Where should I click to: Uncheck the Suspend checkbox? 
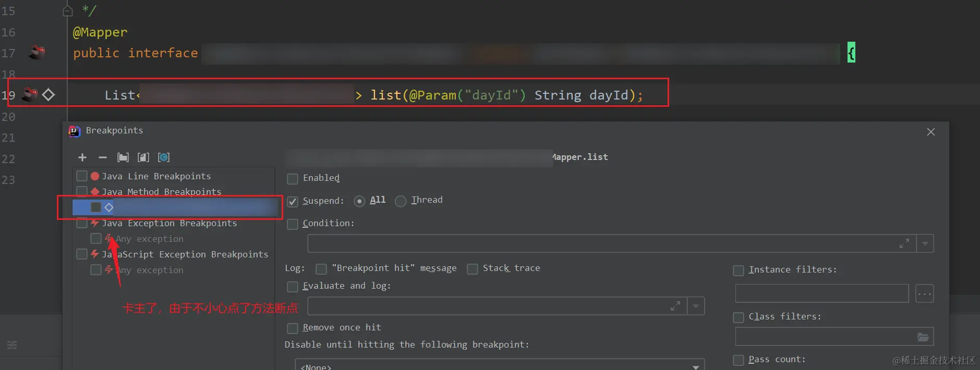pos(293,202)
